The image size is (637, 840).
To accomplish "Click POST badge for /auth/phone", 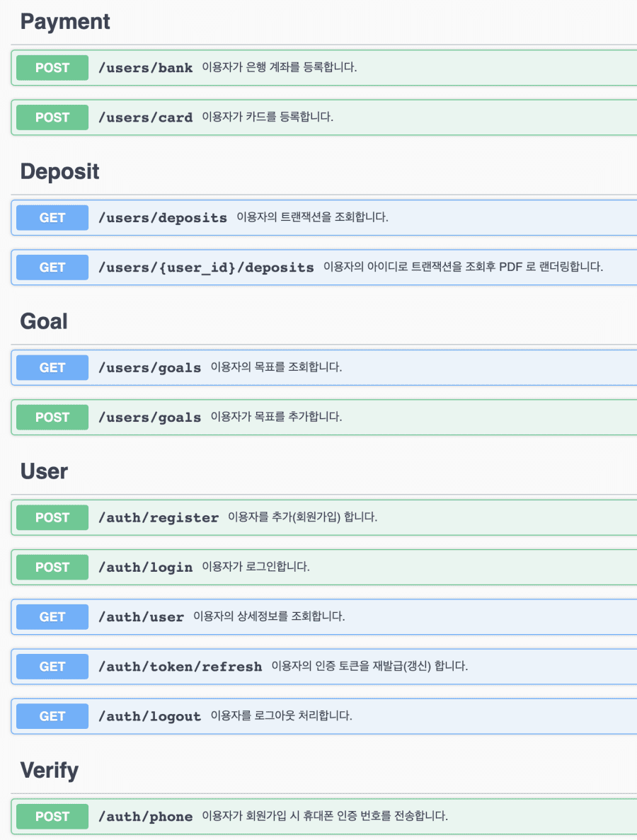I will point(52,817).
